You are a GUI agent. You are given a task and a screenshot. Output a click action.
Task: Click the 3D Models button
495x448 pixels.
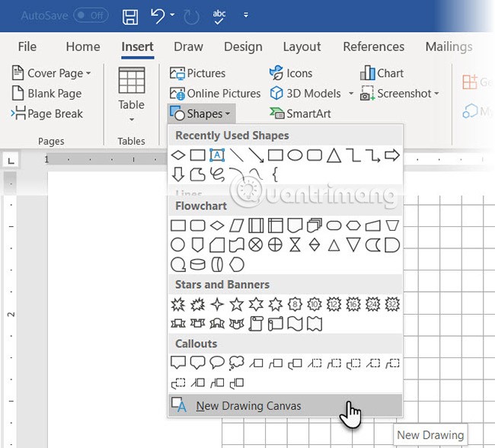pyautogui.click(x=305, y=93)
